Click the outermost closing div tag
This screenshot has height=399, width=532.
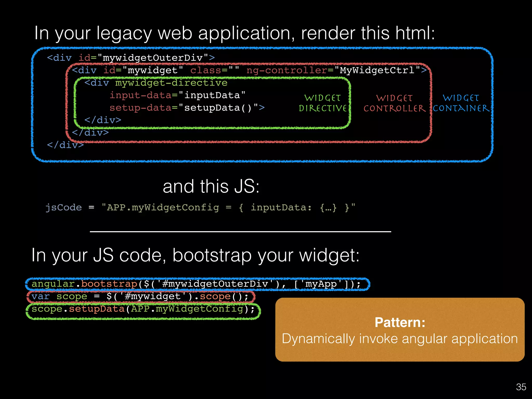65,145
